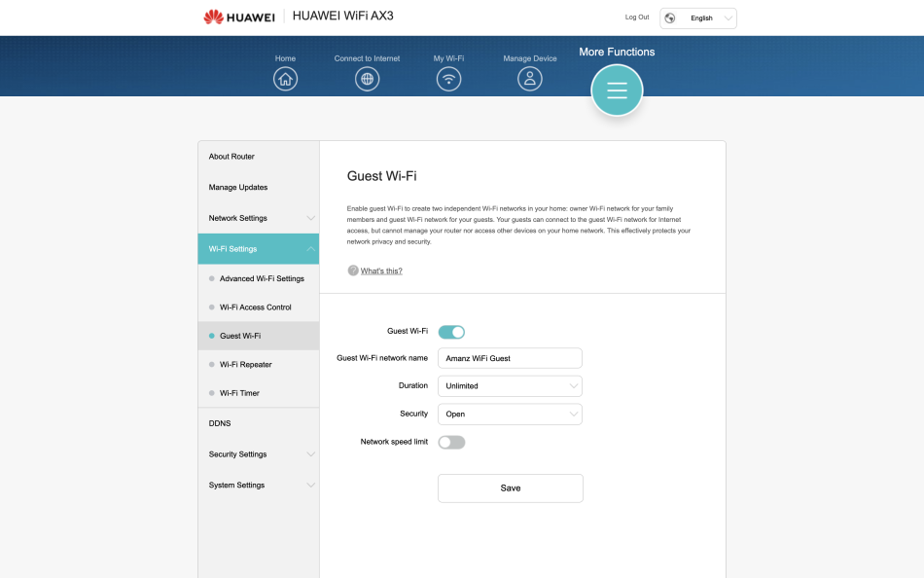Click the language globe icon
This screenshot has width=924, height=578.
click(x=670, y=18)
